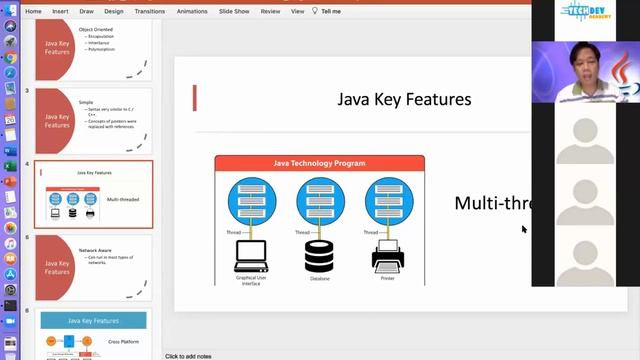Open System Preferences gear in dock

tap(10, 290)
